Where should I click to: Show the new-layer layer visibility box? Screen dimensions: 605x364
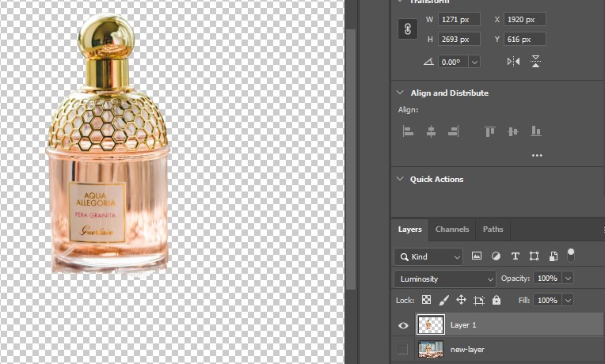pos(403,349)
